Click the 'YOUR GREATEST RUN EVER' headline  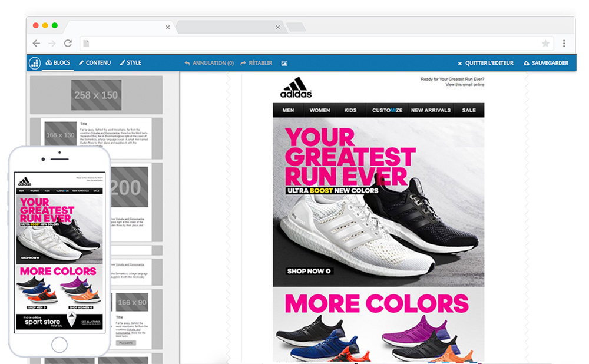(349, 157)
